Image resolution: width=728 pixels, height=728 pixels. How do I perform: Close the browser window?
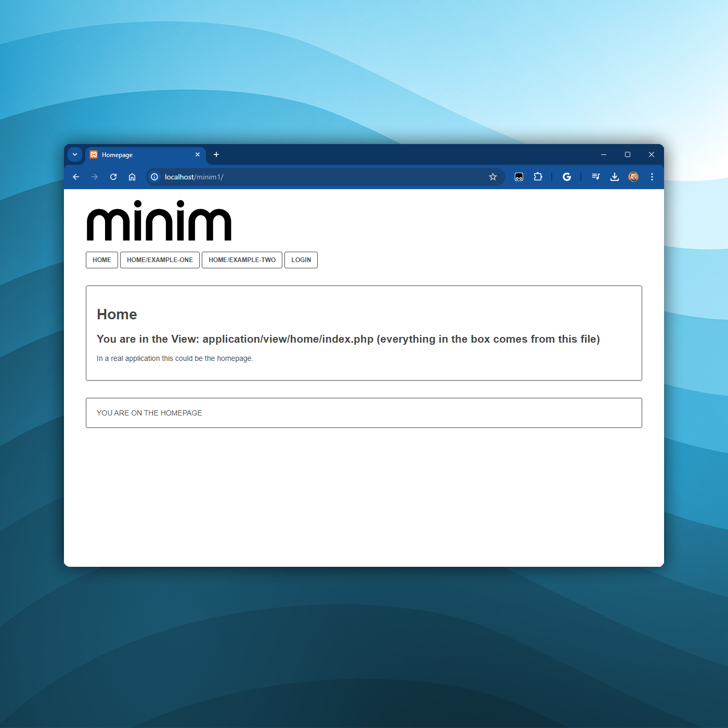[652, 154]
